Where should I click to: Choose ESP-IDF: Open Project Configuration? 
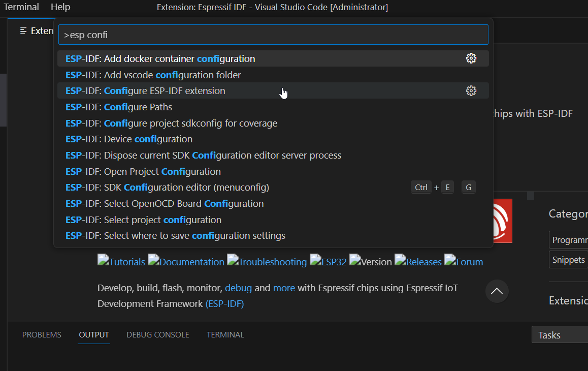point(273,171)
